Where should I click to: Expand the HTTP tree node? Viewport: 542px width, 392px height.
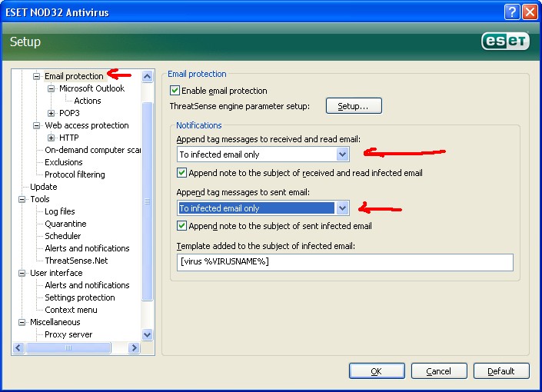tap(51, 138)
